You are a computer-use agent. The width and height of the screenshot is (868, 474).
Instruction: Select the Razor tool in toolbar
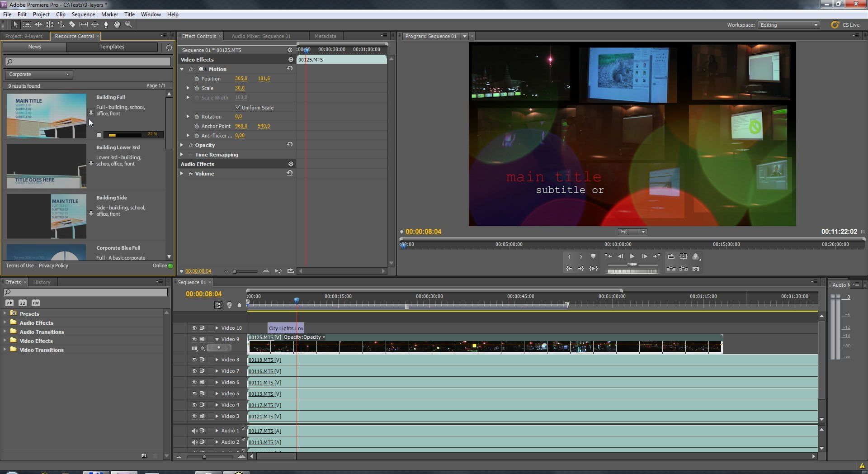pos(72,24)
